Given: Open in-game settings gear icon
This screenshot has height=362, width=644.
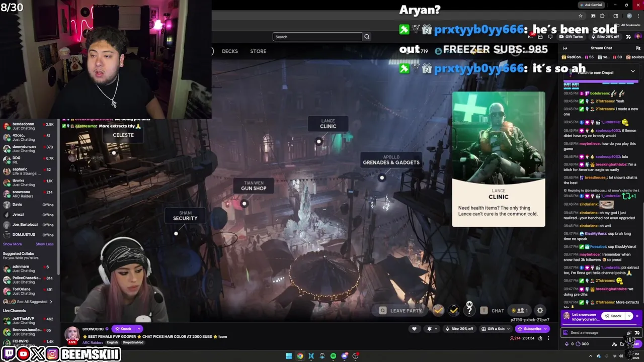Looking at the screenshot, I should click(x=540, y=311).
